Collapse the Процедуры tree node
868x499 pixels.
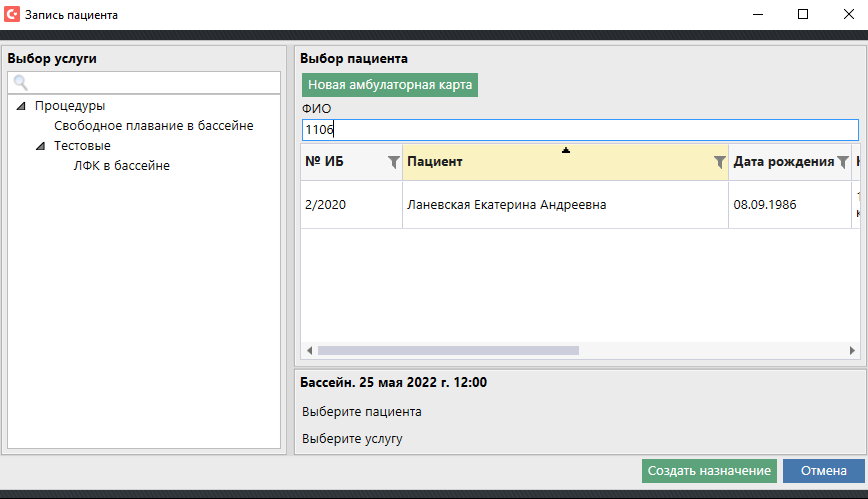pyautogui.click(x=21, y=106)
